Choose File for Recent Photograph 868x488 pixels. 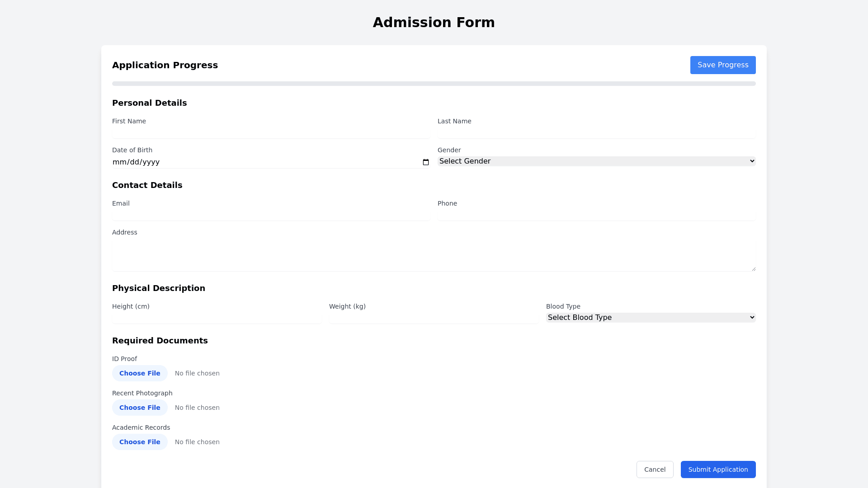tap(140, 408)
